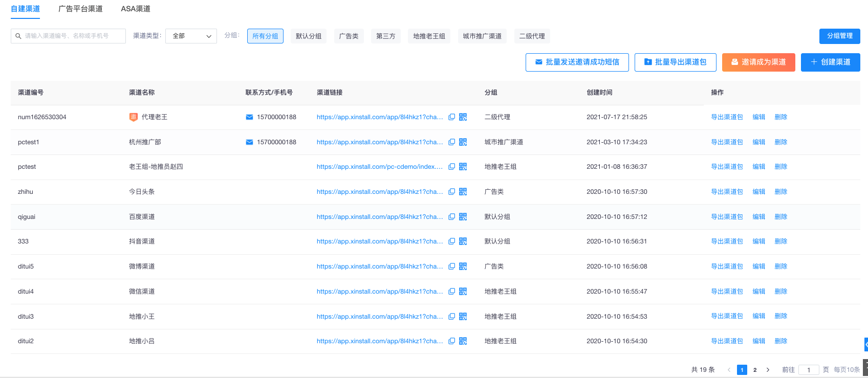Copy the channel link for num1626530304
The height and width of the screenshot is (378, 868).
coord(452,117)
